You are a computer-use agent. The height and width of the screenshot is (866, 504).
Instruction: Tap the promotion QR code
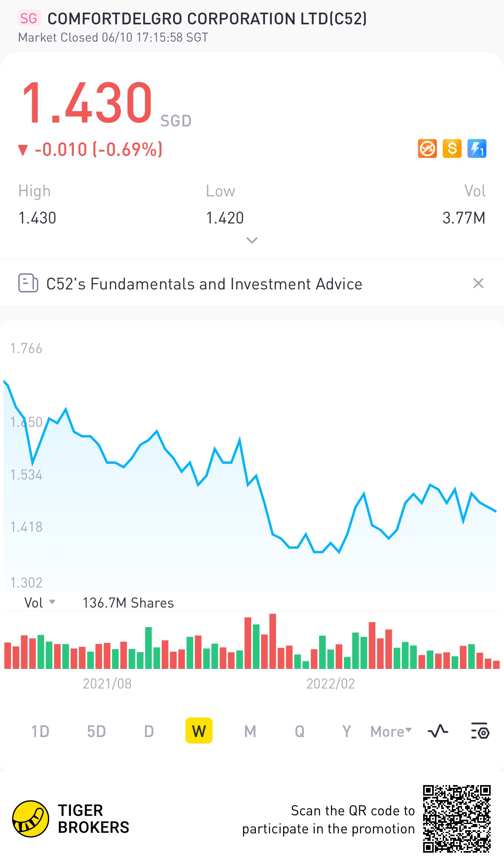[x=457, y=819]
